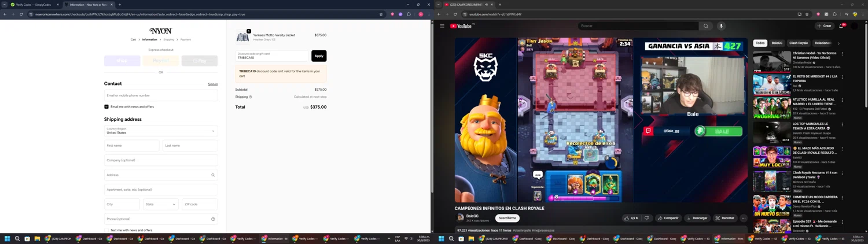868x244 pixels.
Task: Select the Relacionados filter chip
Action: tap(822, 43)
